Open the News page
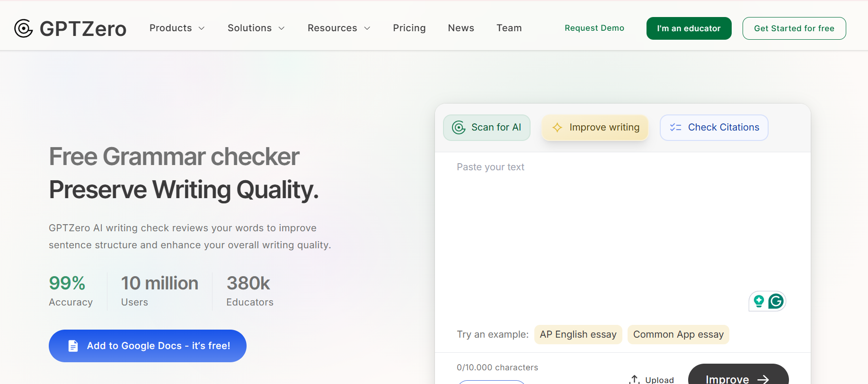Screen dimensions: 868x384 click(461, 28)
